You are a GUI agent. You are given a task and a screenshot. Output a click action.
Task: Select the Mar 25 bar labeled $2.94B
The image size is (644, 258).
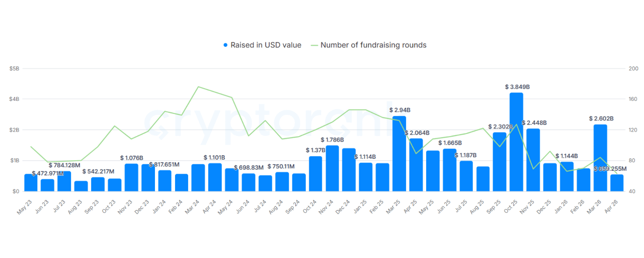399,154
